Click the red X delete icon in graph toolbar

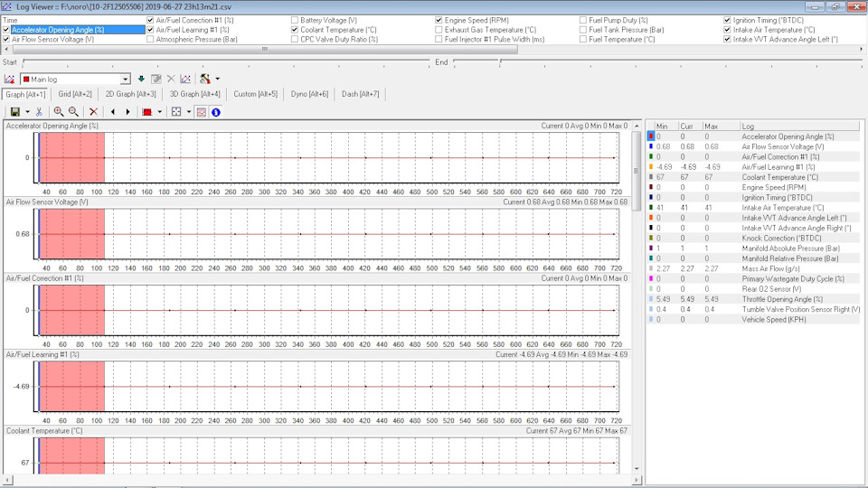point(93,112)
